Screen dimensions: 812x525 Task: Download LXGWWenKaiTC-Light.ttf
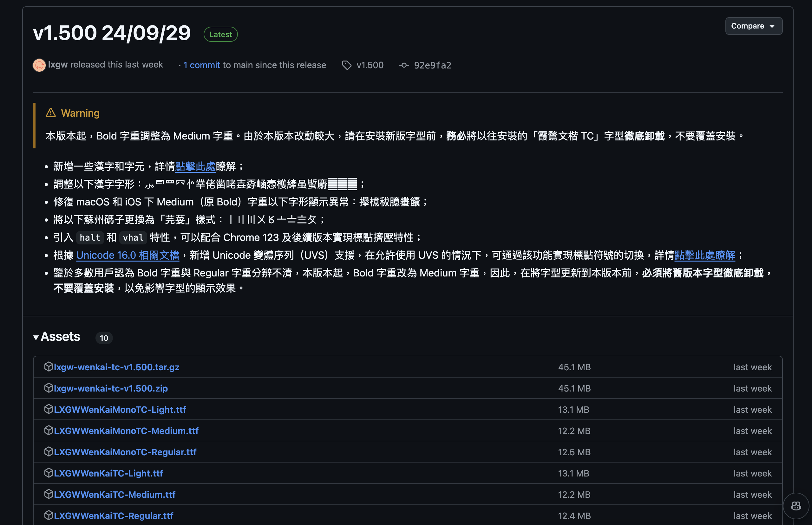pos(108,473)
